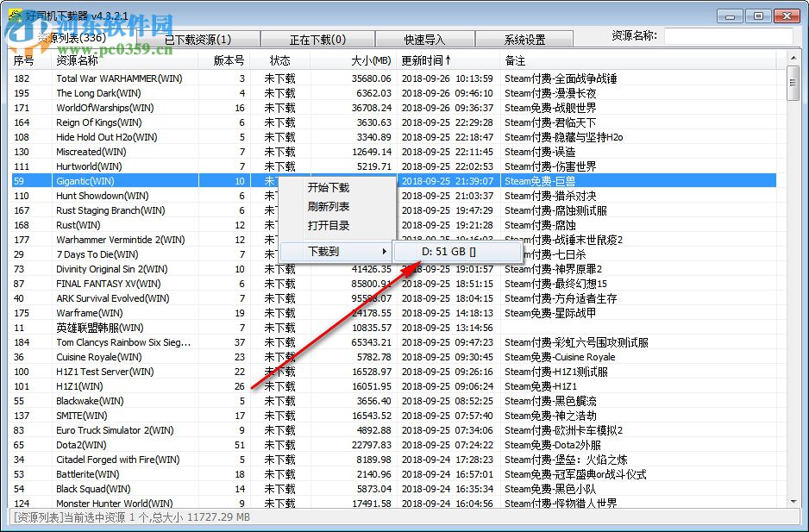This screenshot has width=809, height=532.
Task: Select the Monster Hunter World(WIN) row
Action: (x=392, y=503)
